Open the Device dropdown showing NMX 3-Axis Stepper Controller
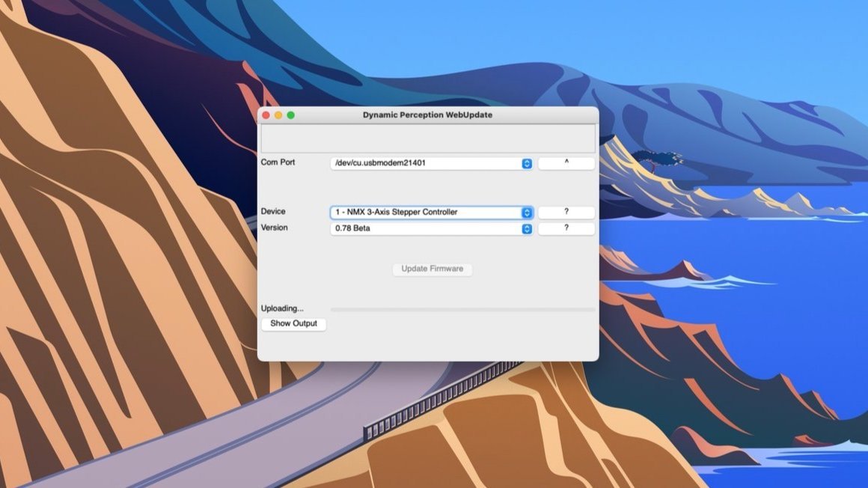 point(431,212)
